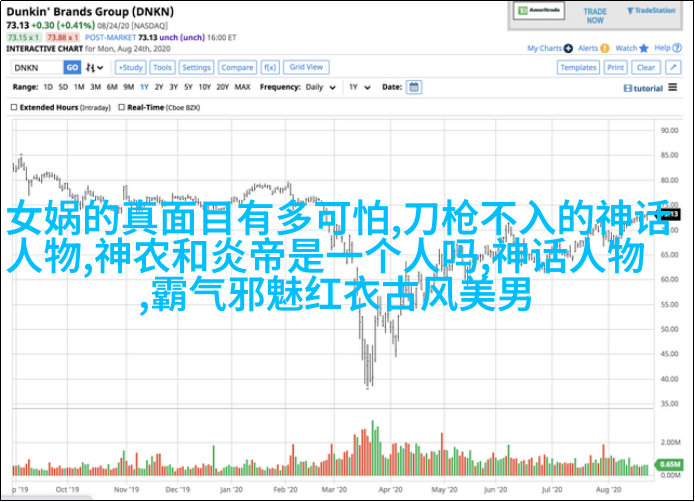Viewport: 695px width, 502px height.
Task: Open Alerts link
Action: (x=588, y=48)
